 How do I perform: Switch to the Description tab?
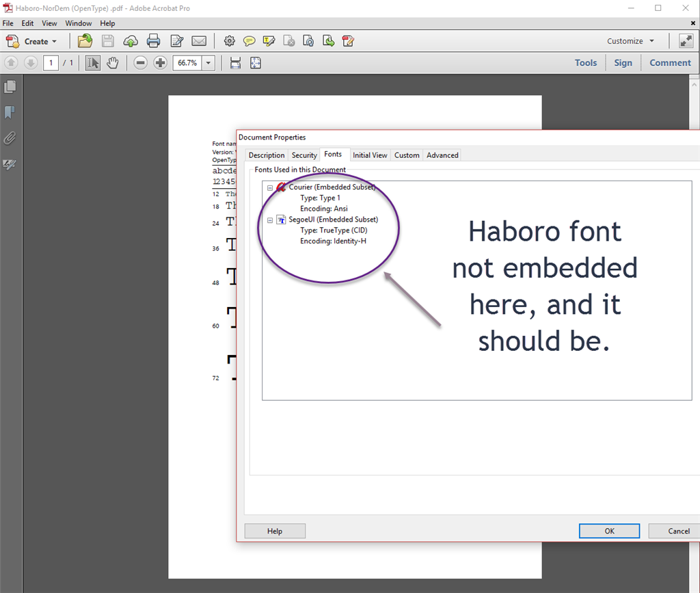pyautogui.click(x=267, y=155)
